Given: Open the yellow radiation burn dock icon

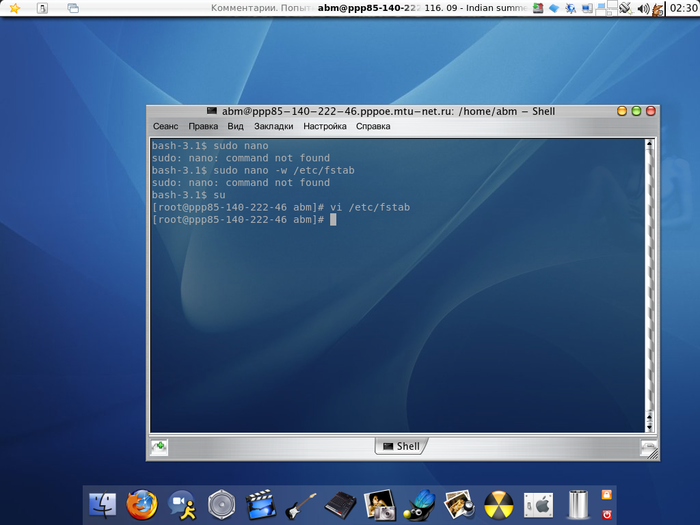Looking at the screenshot, I should point(499,505).
